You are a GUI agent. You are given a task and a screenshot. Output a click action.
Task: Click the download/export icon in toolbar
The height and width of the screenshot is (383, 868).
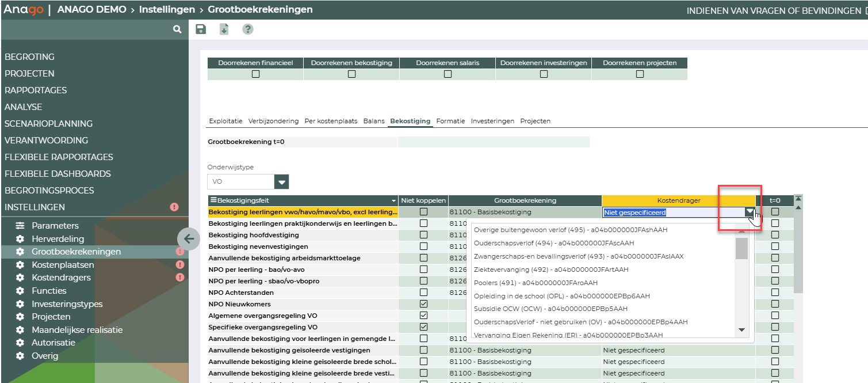[224, 29]
